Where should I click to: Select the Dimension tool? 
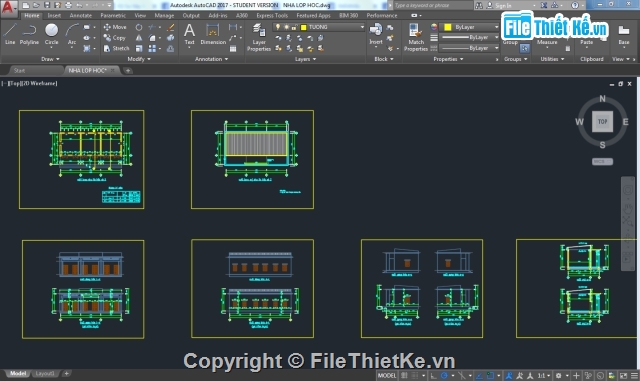[213, 33]
